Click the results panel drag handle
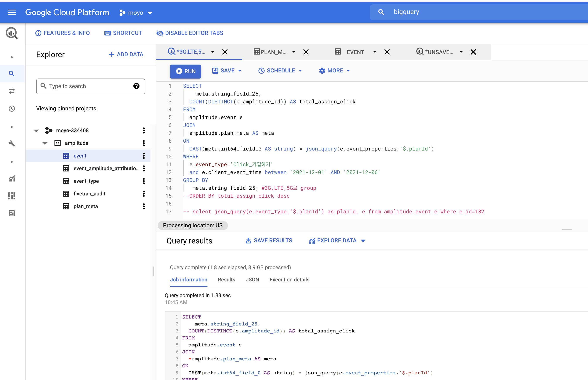The image size is (588, 380). tap(567, 229)
